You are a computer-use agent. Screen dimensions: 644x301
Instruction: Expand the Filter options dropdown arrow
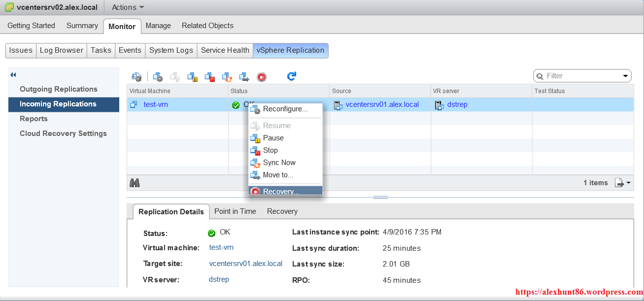(626, 76)
